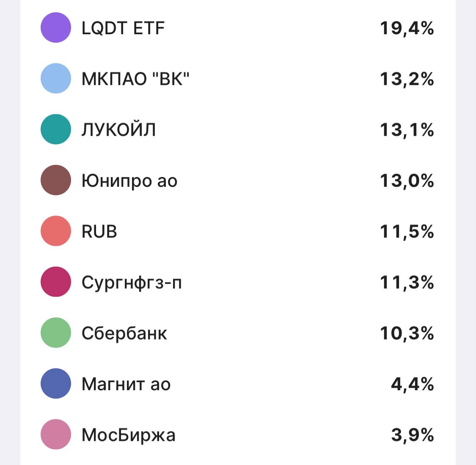Screen dimensions: 476x465
Task: Select the ЛУКОЙЛ asset name
Action: tap(118, 130)
